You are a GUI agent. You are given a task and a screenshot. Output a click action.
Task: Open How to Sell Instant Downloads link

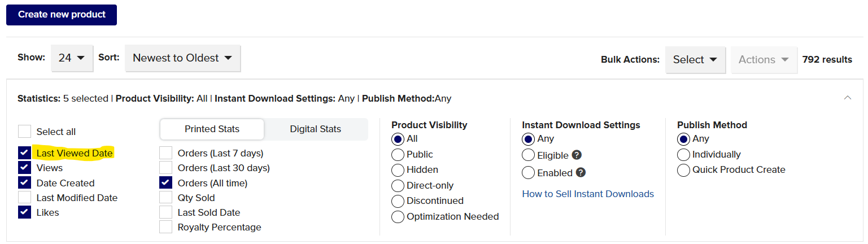[588, 194]
